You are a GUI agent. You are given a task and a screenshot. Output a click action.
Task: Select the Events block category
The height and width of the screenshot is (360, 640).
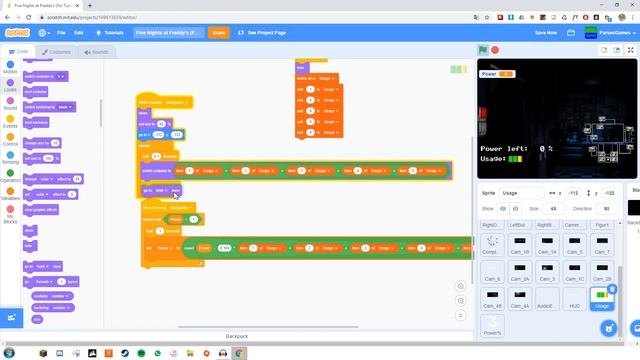coord(10,122)
